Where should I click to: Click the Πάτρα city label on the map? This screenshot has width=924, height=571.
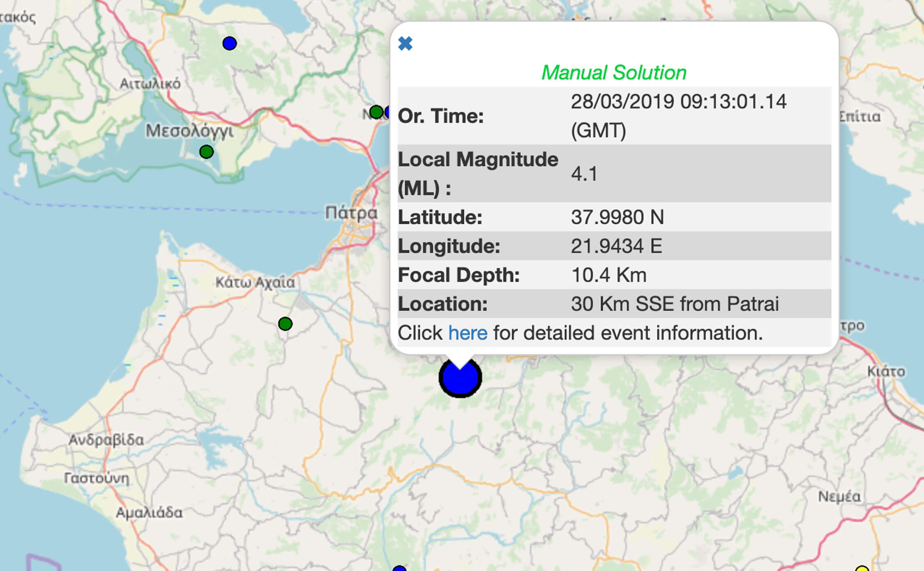pyautogui.click(x=351, y=213)
